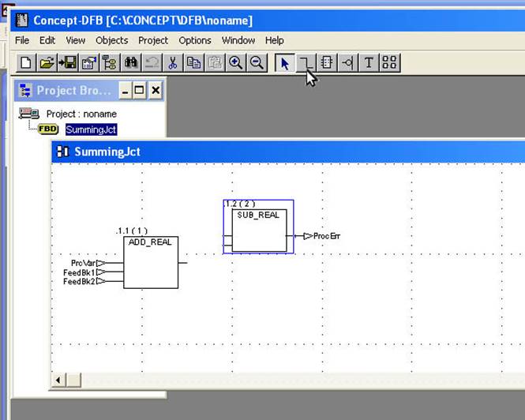Click the upper input pin of SUB_REAL
Screen dimensions: 525x420
227,236
